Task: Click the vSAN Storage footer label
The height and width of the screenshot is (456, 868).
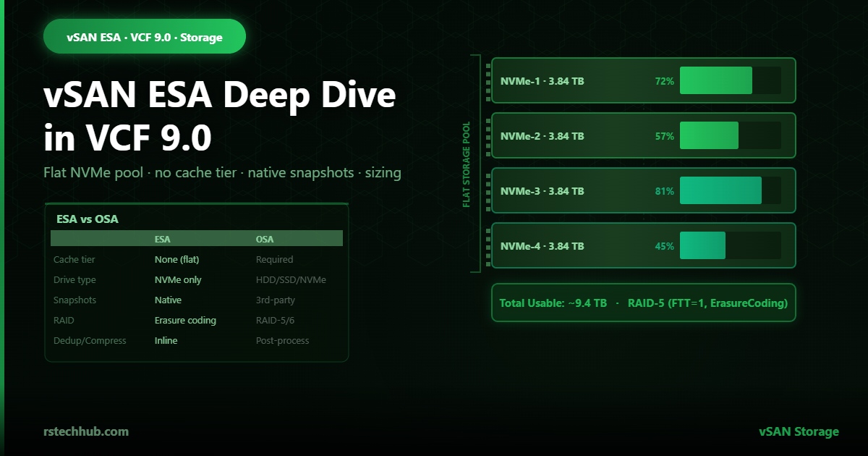Action: (x=799, y=431)
